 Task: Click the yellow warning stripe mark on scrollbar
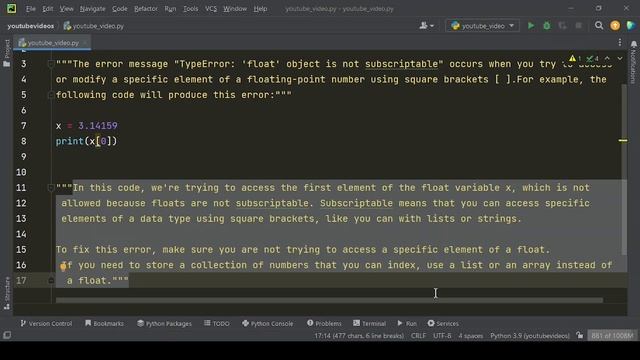623,140
